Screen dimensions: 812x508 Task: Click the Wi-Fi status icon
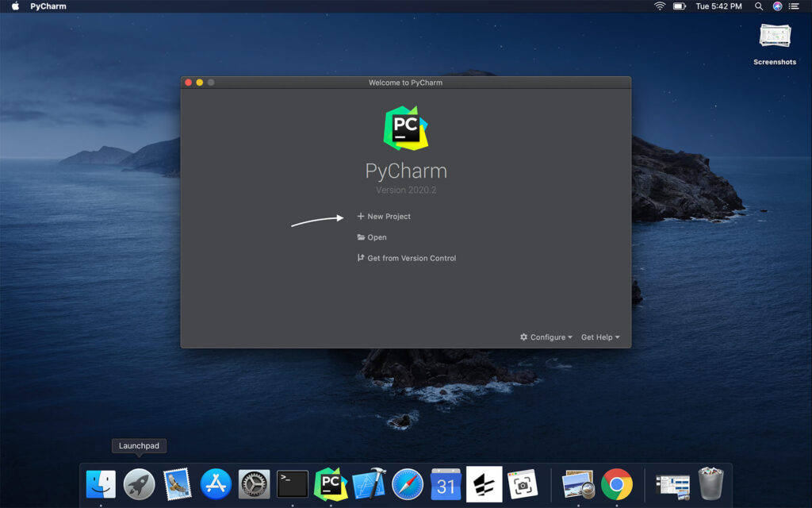(660, 6)
